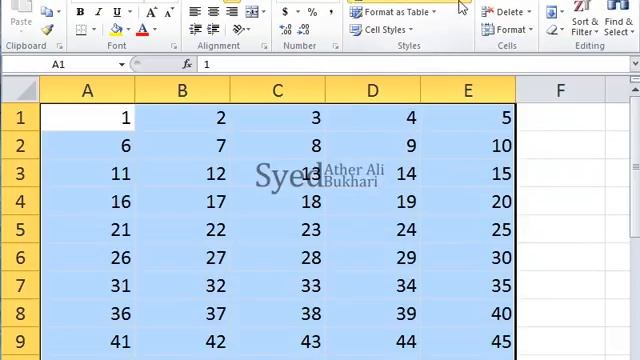The width and height of the screenshot is (640, 360).
Task: Open Merge & Center dropdown arrow
Action: tap(264, 12)
